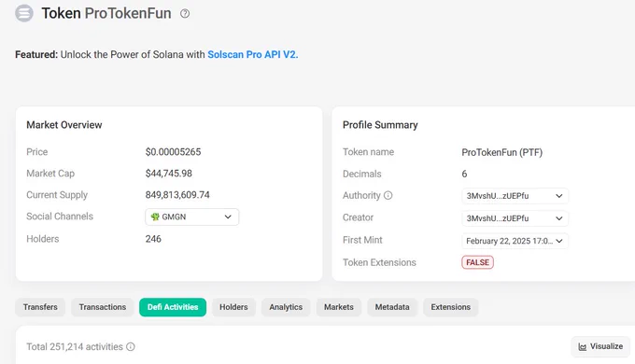Viewport: 635px width, 364px height.
Task: Open the Holders tab
Action: pyautogui.click(x=233, y=307)
